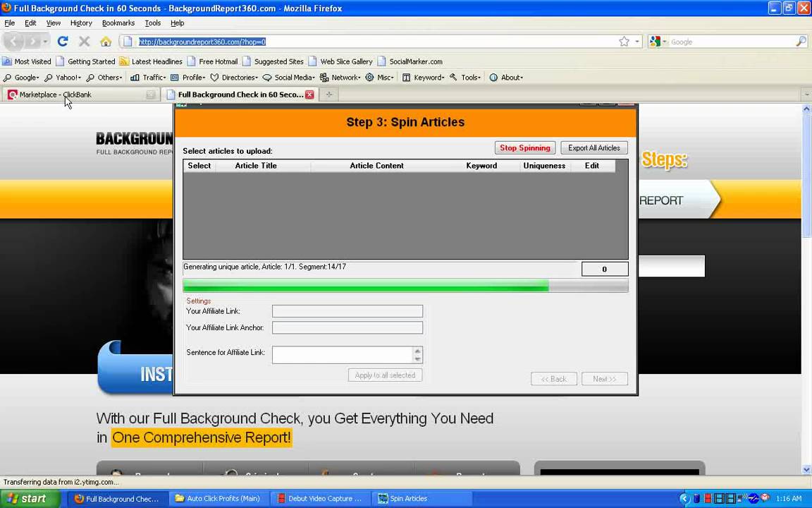Open the Yahoo! toolbar dropdown
The width and height of the screenshot is (812, 508).
(x=63, y=77)
